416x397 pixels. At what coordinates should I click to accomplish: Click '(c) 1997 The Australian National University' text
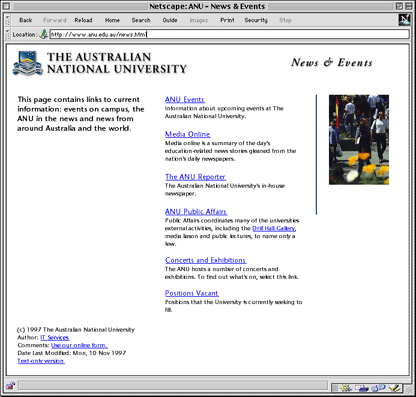click(76, 330)
